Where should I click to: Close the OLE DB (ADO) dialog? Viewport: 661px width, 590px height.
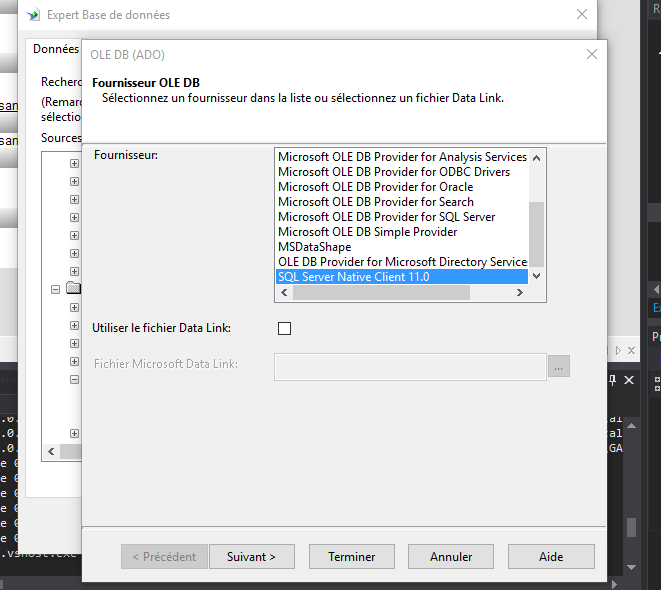click(592, 54)
